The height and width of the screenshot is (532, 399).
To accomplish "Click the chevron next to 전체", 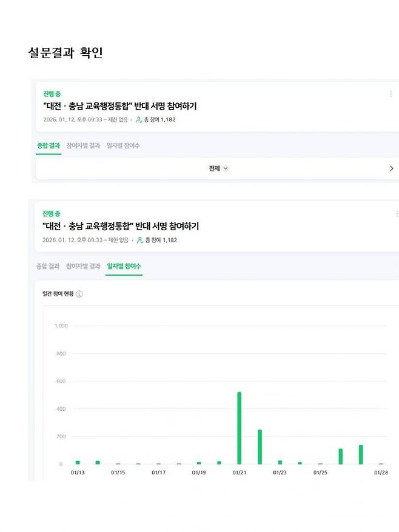I will point(224,168).
